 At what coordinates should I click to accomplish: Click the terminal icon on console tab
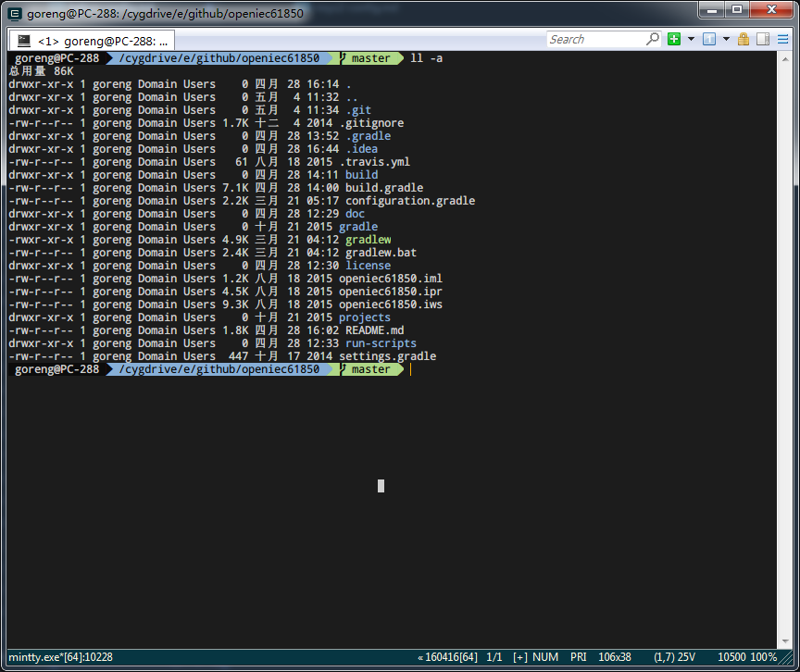point(23,41)
